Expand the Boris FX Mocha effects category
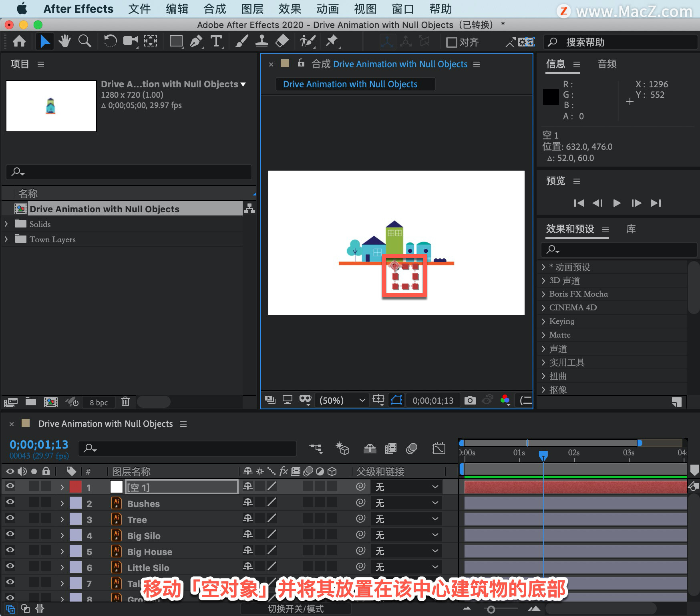 (543, 294)
